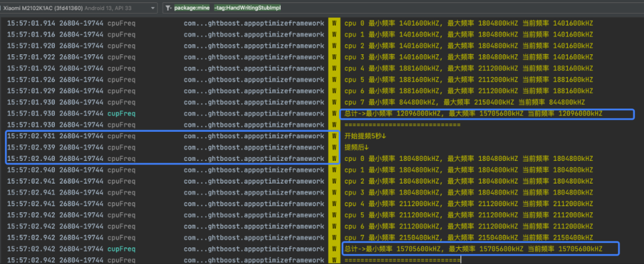The width and height of the screenshot is (644, 264).
Task: Select the 15:57:02.939 timestamp
Action: (32, 147)
